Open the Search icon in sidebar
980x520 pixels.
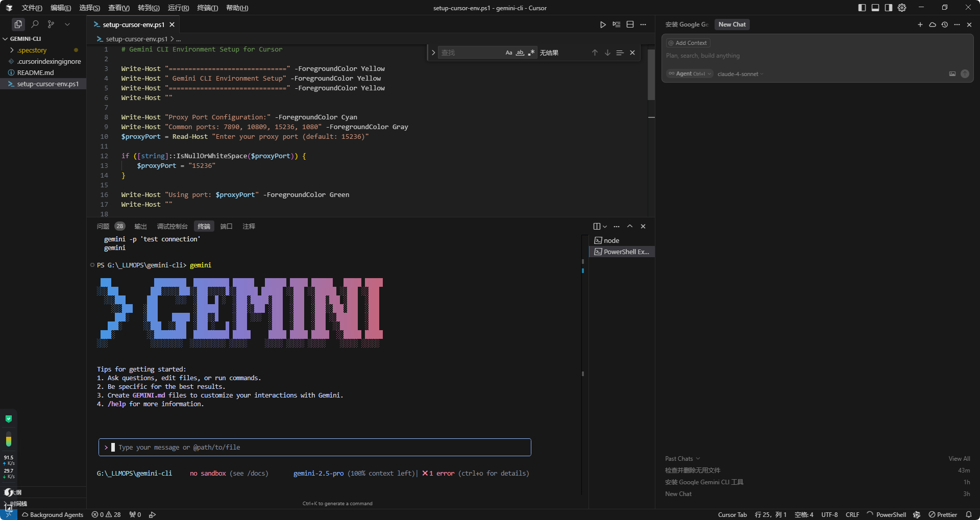coord(35,24)
